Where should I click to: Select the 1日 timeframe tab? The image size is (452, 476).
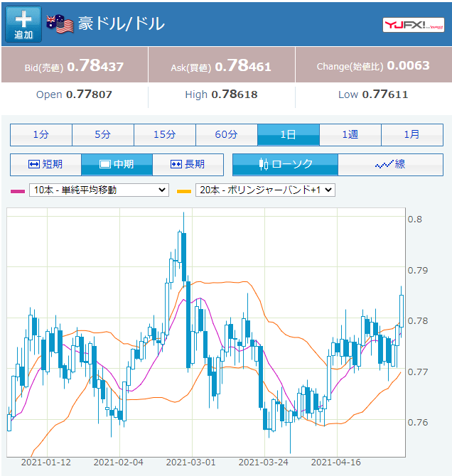click(x=289, y=134)
